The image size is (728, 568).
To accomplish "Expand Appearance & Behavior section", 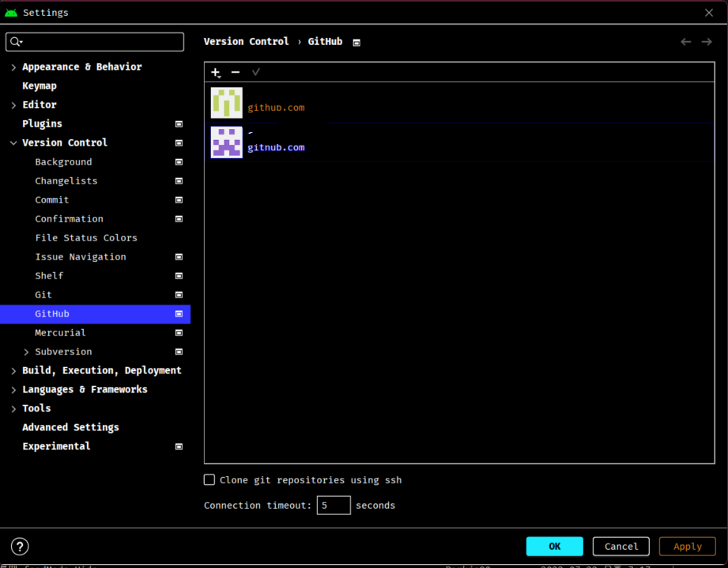I will 13,67.
